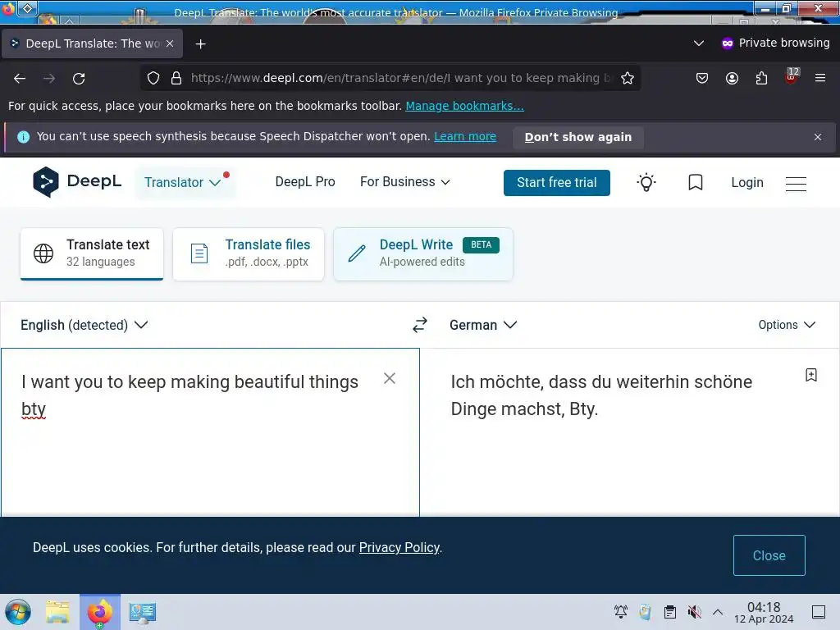840x630 pixels.
Task: Click the Start free trial button
Action: tap(557, 183)
